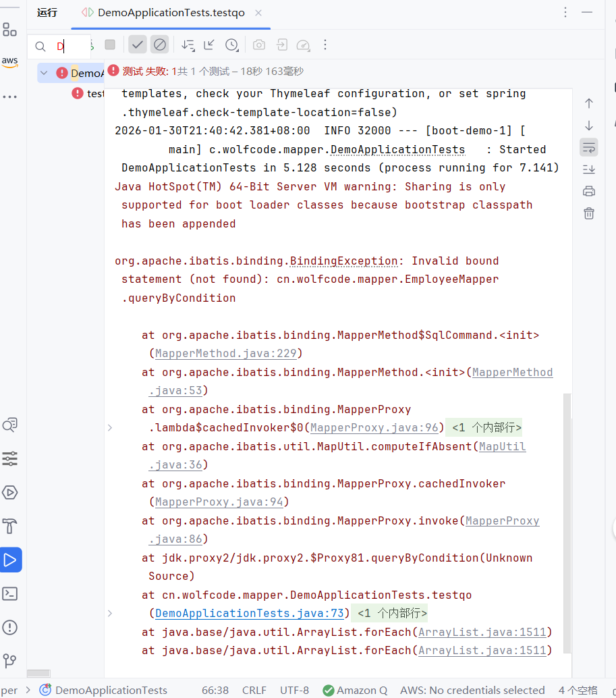Open MapperProxy.java:94 link
The height and width of the screenshot is (698, 616).
pyautogui.click(x=219, y=502)
